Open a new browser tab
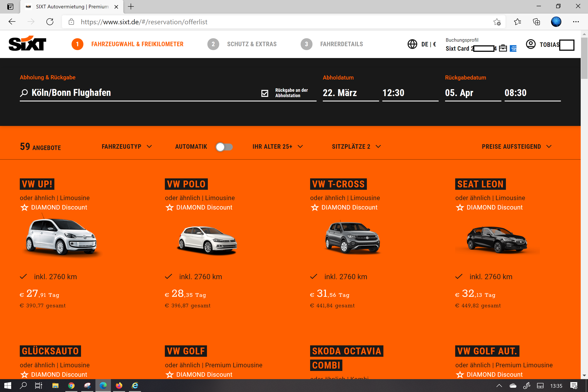The width and height of the screenshot is (588, 392). (131, 6)
